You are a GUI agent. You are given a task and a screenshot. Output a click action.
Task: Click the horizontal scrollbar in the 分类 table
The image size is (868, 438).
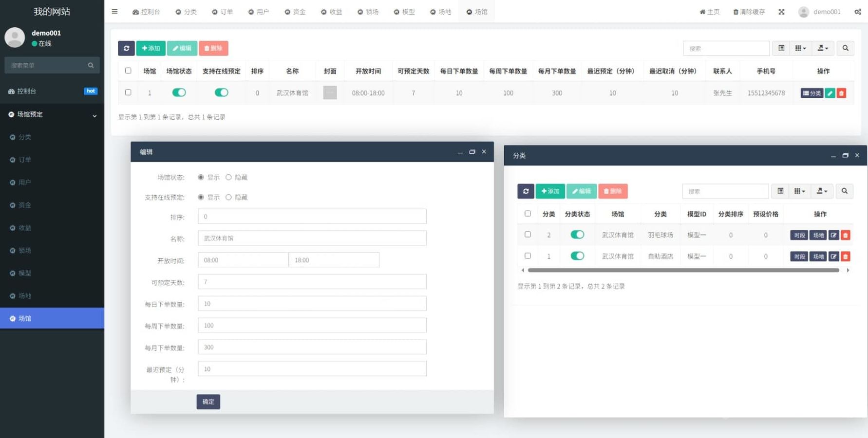pyautogui.click(x=683, y=270)
